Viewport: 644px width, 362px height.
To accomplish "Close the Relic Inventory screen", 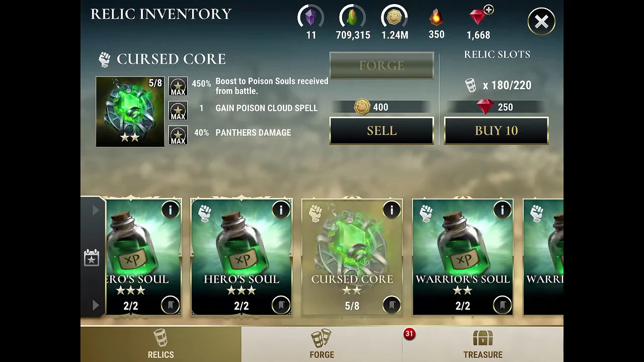I will pos(541,22).
